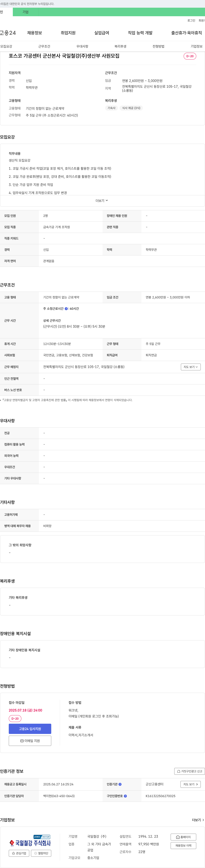205x868 pixels.
Task: Open the 직업 능력 개발 menu
Action: (x=140, y=33)
